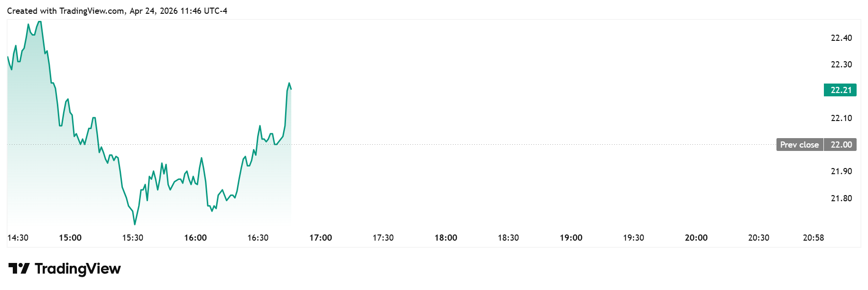This screenshot has height=290, width=868.
Task: Select the green 22.21 current price badge
Action: coord(840,90)
